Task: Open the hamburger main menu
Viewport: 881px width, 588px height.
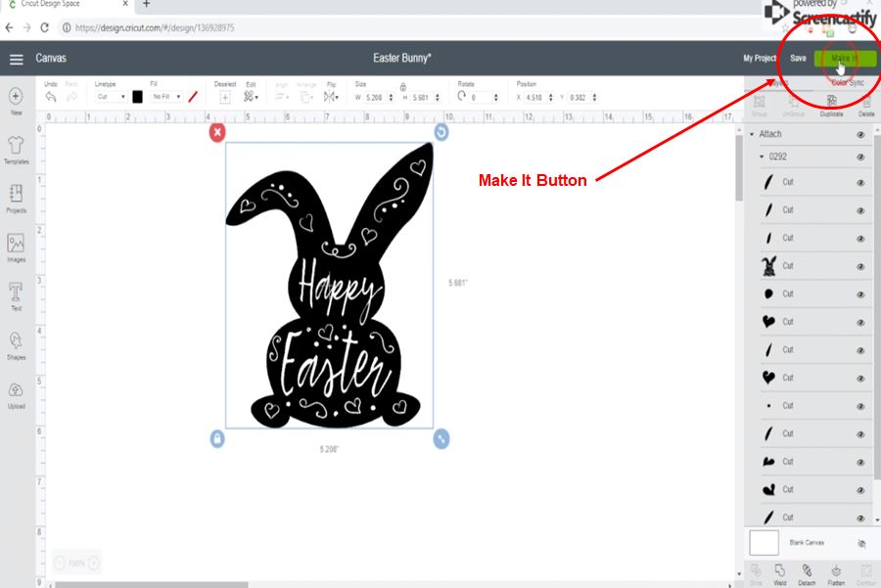Action: point(17,59)
